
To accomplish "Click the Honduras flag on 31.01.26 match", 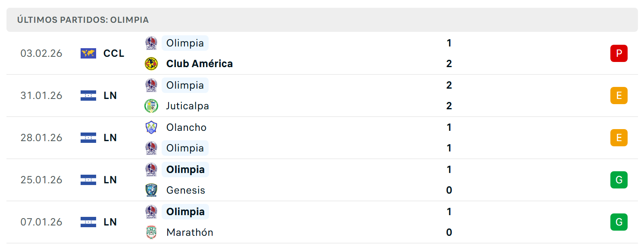I will tap(88, 96).
